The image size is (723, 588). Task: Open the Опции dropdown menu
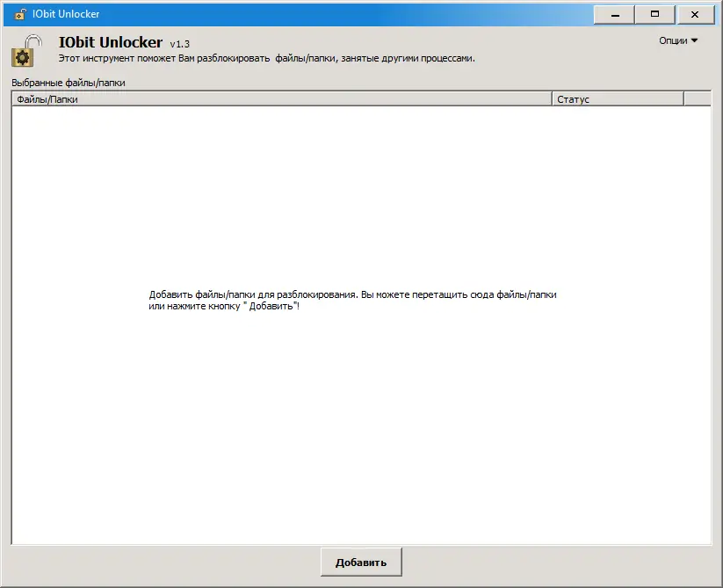pyautogui.click(x=678, y=40)
